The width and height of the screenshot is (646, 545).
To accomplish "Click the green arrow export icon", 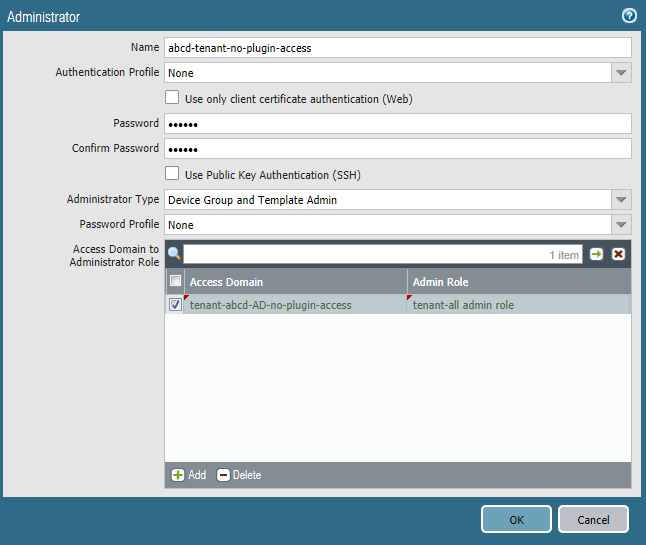I will (597, 254).
